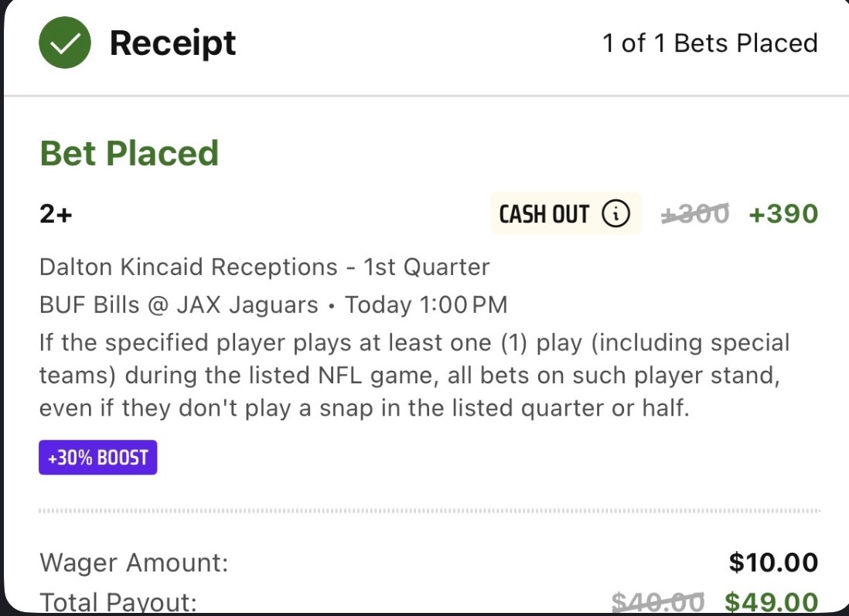
Task: Click the struck-through $40.00 payout
Action: (x=658, y=602)
